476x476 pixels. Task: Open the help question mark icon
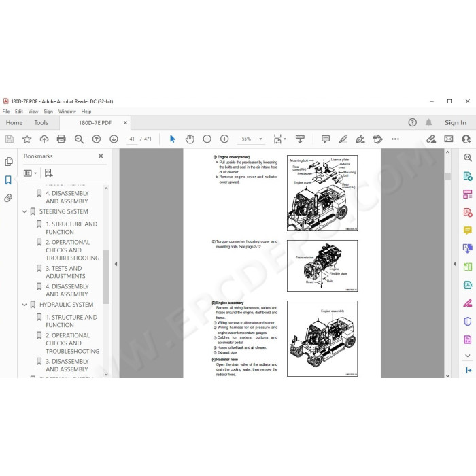coord(412,122)
